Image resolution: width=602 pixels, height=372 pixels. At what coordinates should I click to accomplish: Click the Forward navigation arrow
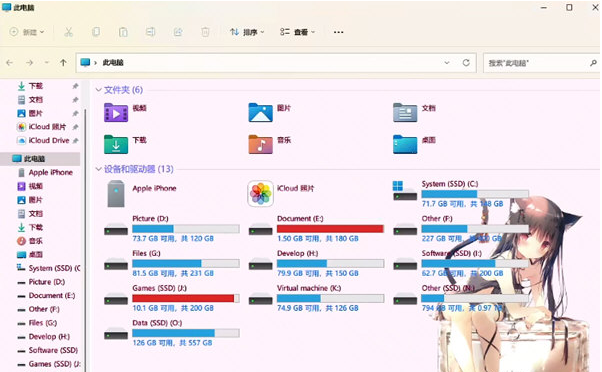point(30,63)
